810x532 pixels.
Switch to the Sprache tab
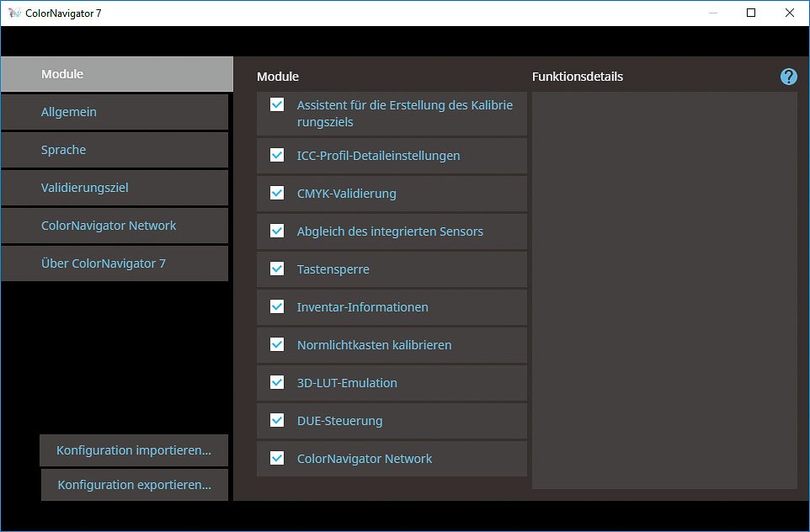point(115,150)
